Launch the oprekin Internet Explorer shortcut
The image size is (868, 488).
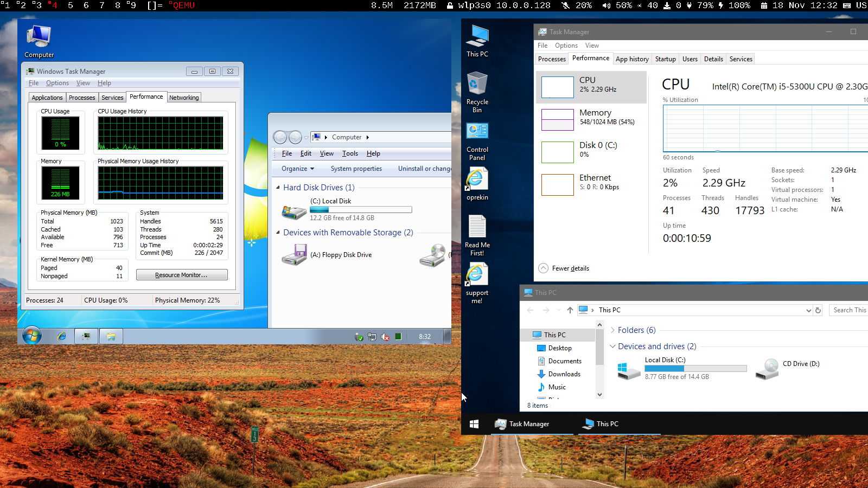pyautogui.click(x=476, y=184)
